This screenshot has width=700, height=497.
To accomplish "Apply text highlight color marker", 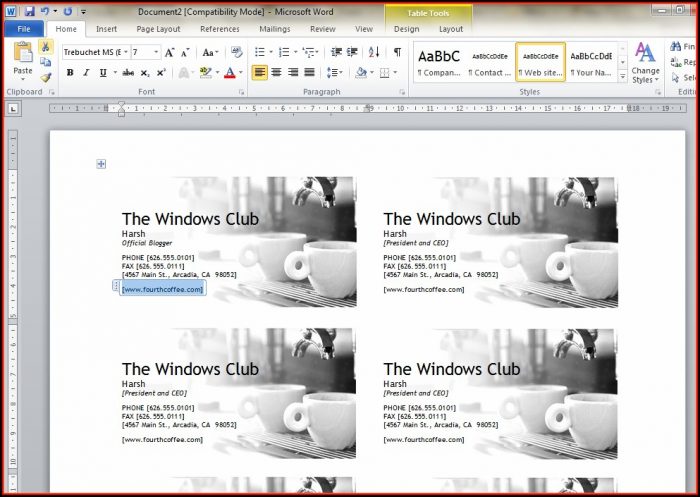I will [205, 73].
